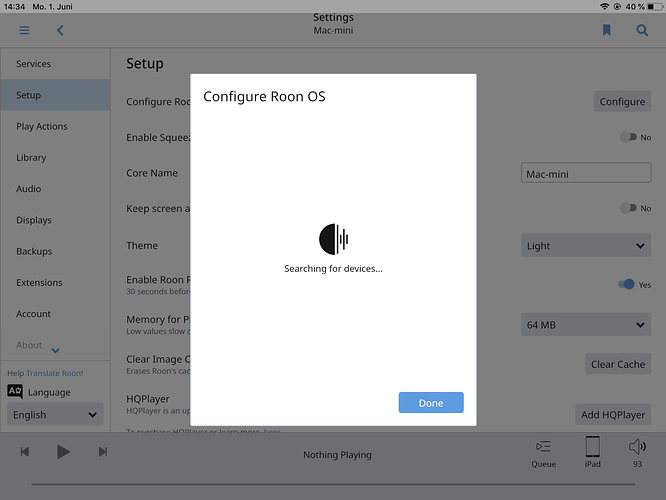Click the Setup page heading
This screenshot has width=666, height=500.
(x=145, y=64)
